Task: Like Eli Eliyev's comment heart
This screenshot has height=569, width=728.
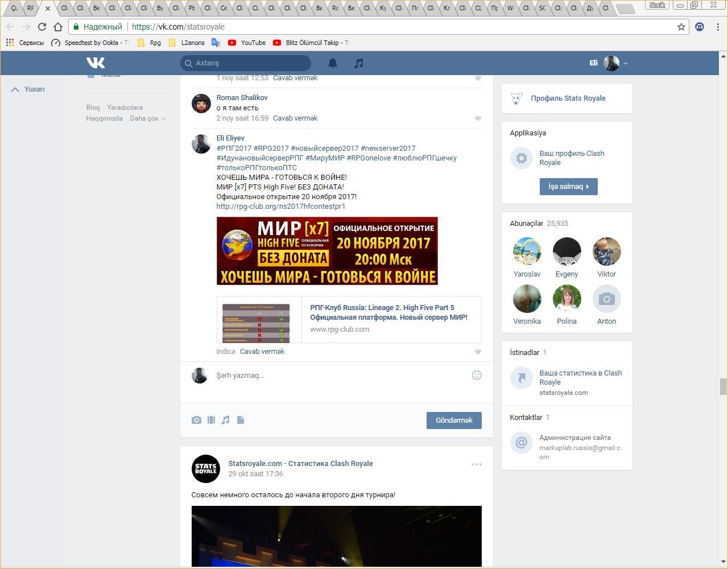Action: coord(478,352)
